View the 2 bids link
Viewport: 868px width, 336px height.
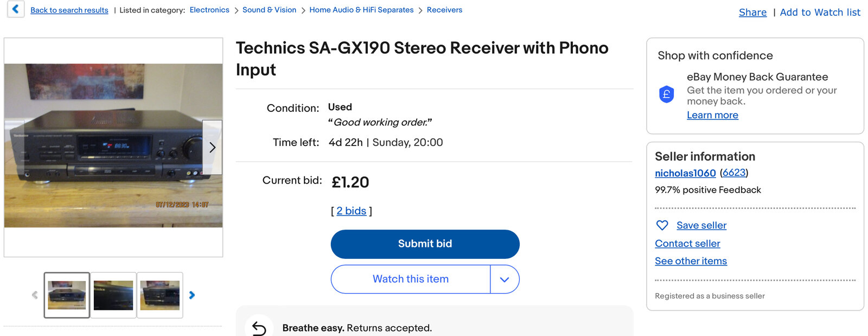click(x=352, y=211)
